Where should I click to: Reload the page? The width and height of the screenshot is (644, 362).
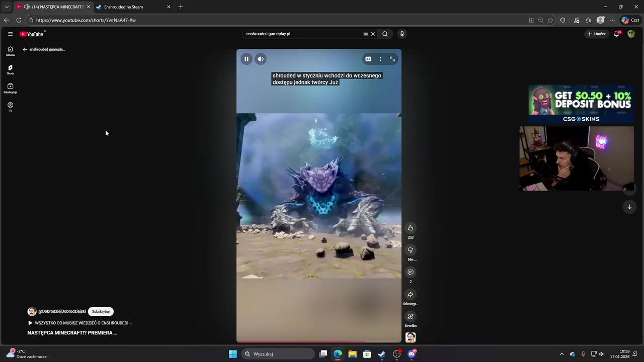(x=19, y=20)
